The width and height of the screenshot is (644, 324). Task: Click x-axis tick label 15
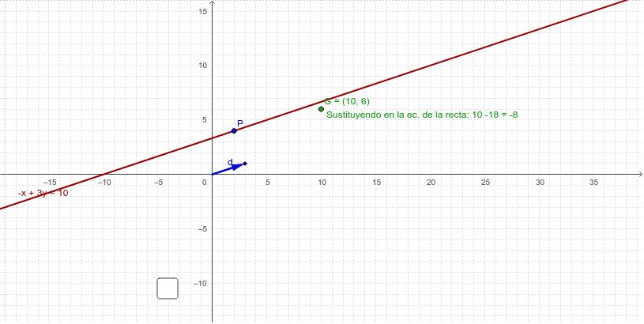(x=376, y=183)
